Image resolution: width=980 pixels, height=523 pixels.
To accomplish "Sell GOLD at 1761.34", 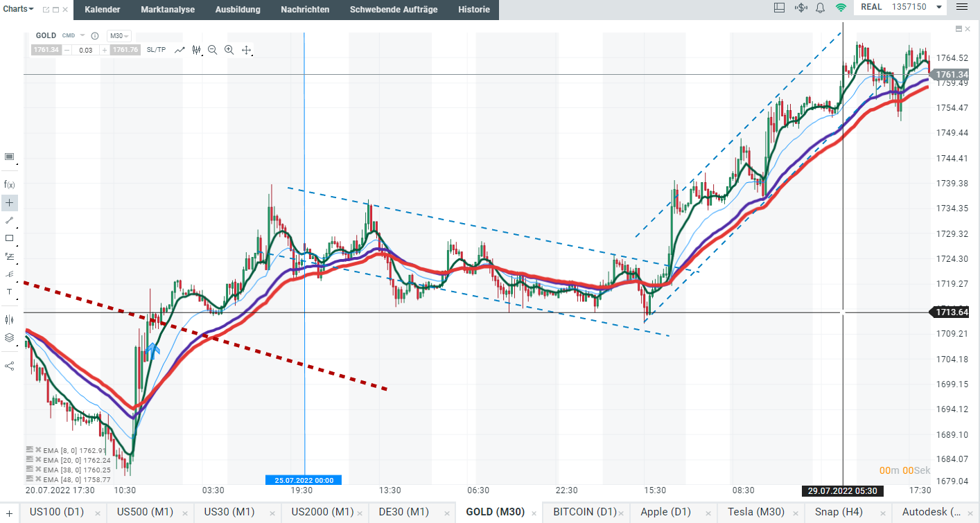I will (46, 50).
